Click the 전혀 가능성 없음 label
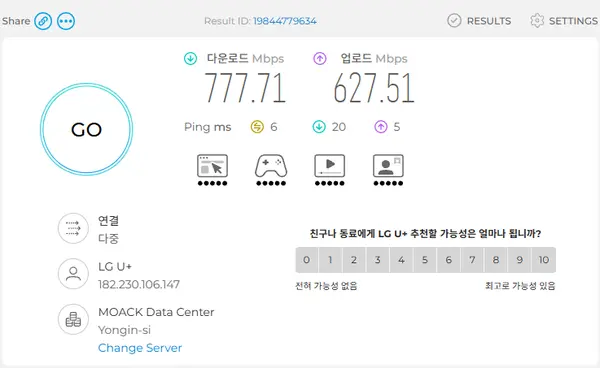The width and height of the screenshot is (600, 368). pos(326,286)
